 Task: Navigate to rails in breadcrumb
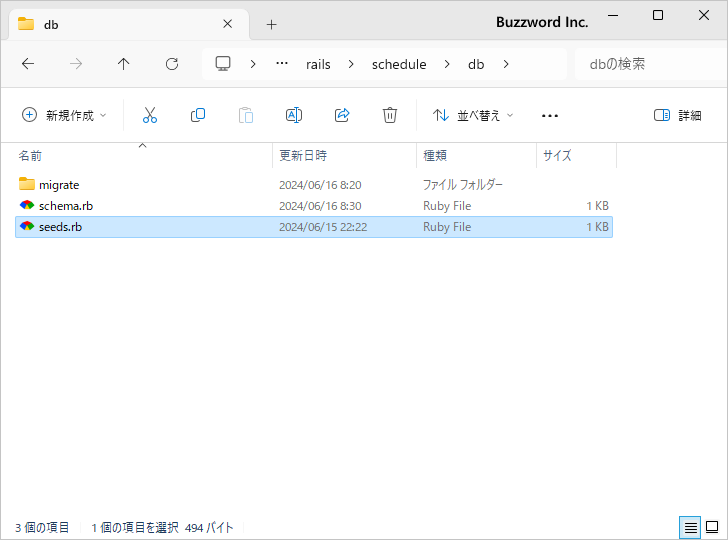[x=318, y=64]
